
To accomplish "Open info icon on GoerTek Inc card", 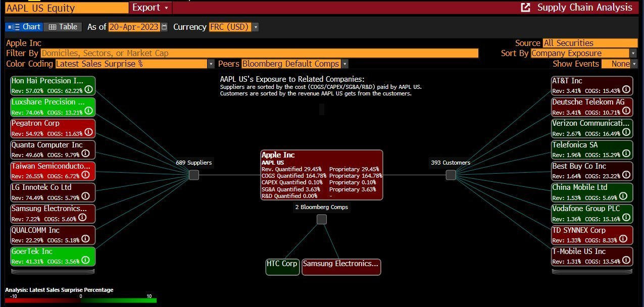I will 85,260.
